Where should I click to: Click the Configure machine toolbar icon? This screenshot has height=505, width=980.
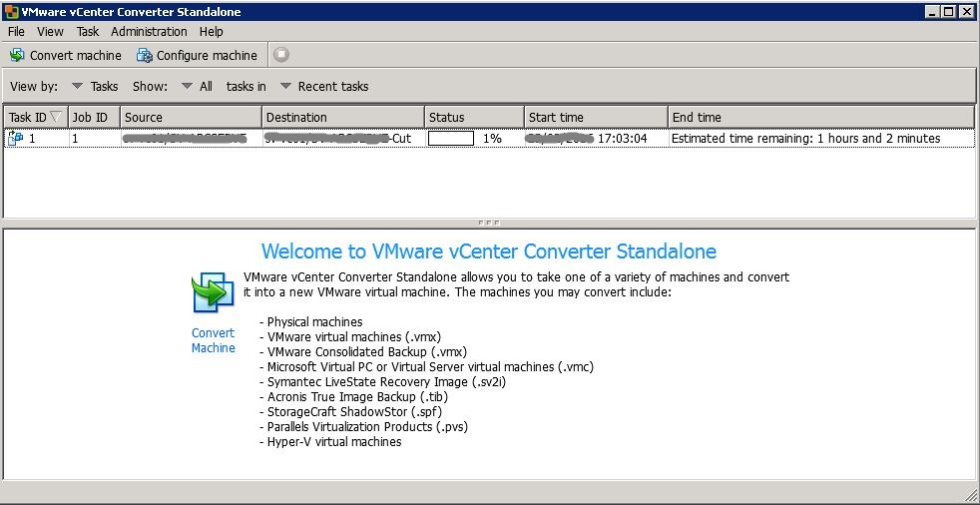(145, 56)
